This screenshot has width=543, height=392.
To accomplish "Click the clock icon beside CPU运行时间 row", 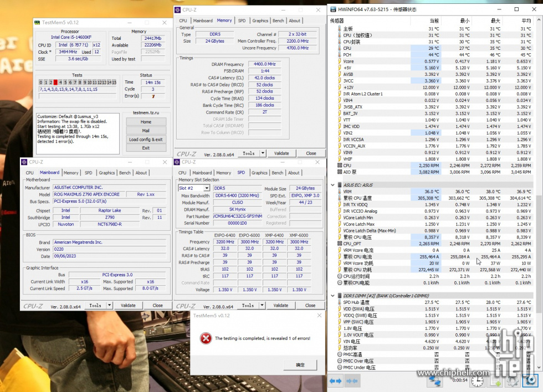I will [340, 276].
